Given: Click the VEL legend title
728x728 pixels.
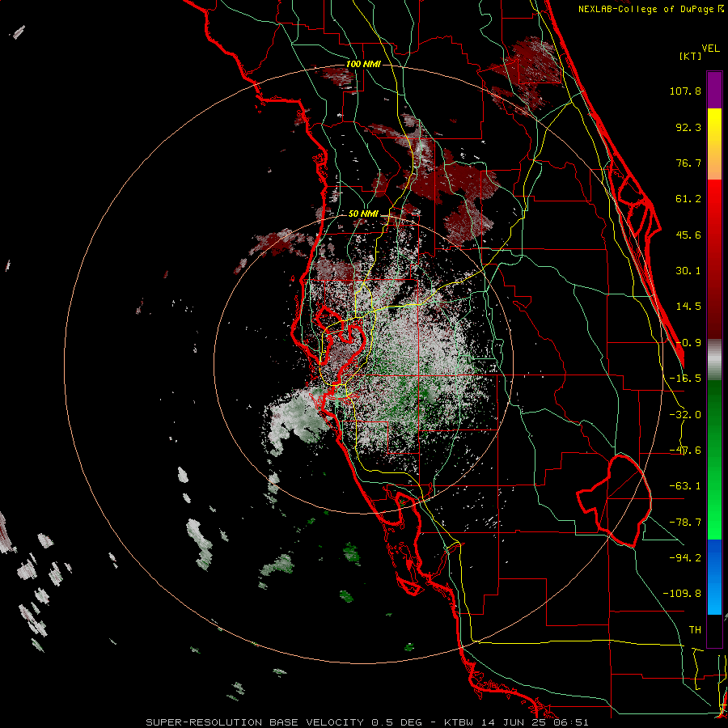Looking at the screenshot, I should [x=710, y=49].
